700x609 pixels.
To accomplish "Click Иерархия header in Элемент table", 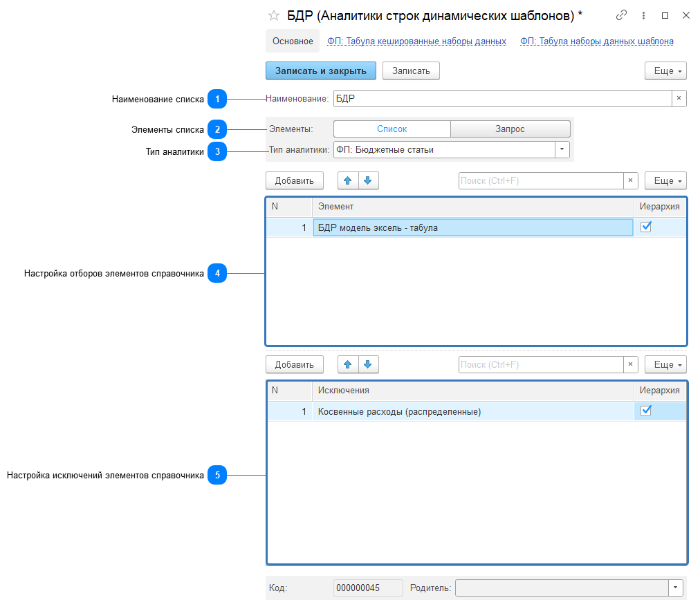I will (660, 207).
